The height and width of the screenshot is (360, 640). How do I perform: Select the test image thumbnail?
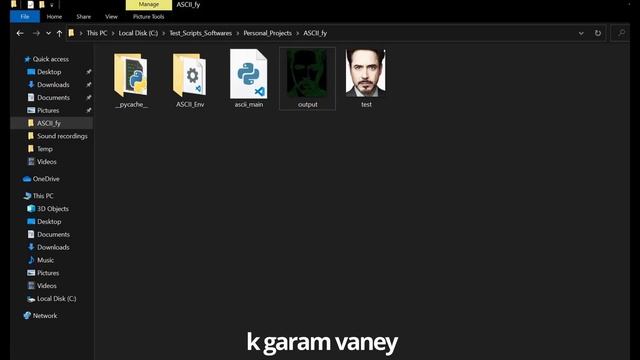[366, 73]
